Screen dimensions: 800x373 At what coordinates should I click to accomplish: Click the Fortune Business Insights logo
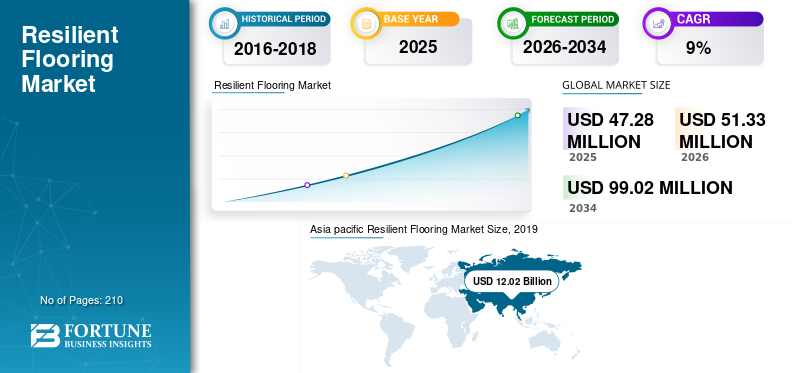(91, 336)
